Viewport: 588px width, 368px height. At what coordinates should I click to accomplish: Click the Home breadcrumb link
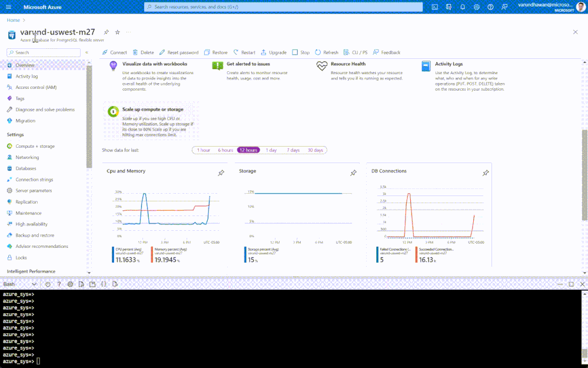pyautogui.click(x=13, y=20)
